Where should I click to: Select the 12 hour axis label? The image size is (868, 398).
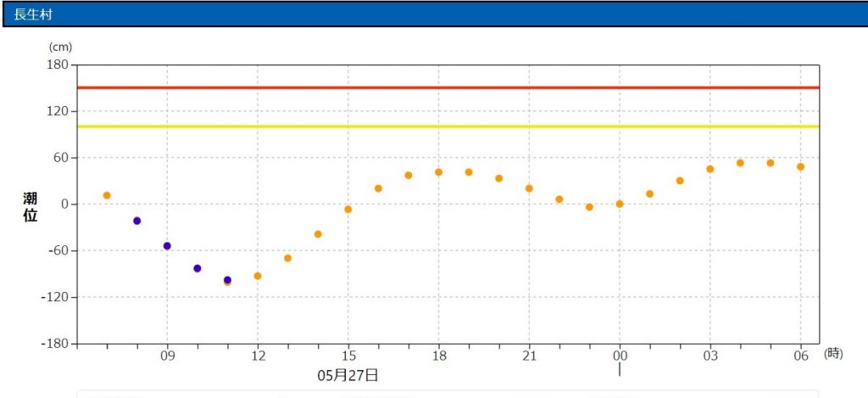[258, 356]
